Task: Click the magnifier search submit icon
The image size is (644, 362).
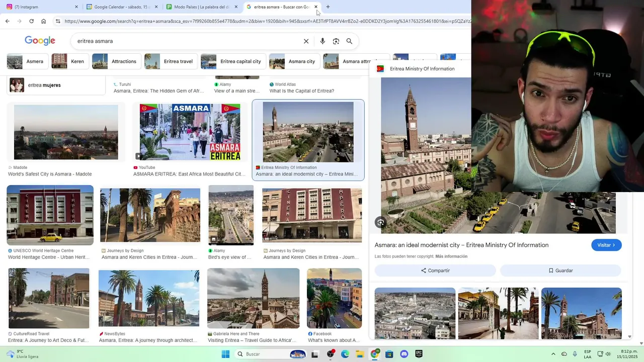Action: (x=349, y=41)
